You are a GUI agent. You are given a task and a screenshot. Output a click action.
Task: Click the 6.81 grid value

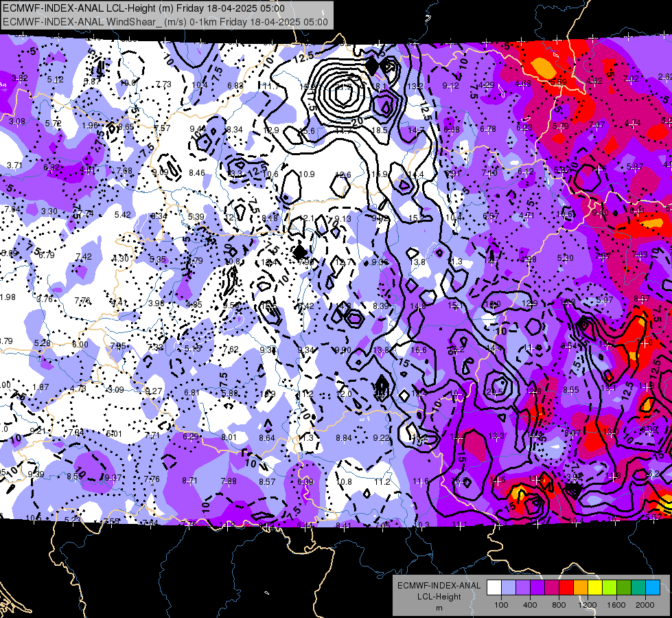coord(192,392)
